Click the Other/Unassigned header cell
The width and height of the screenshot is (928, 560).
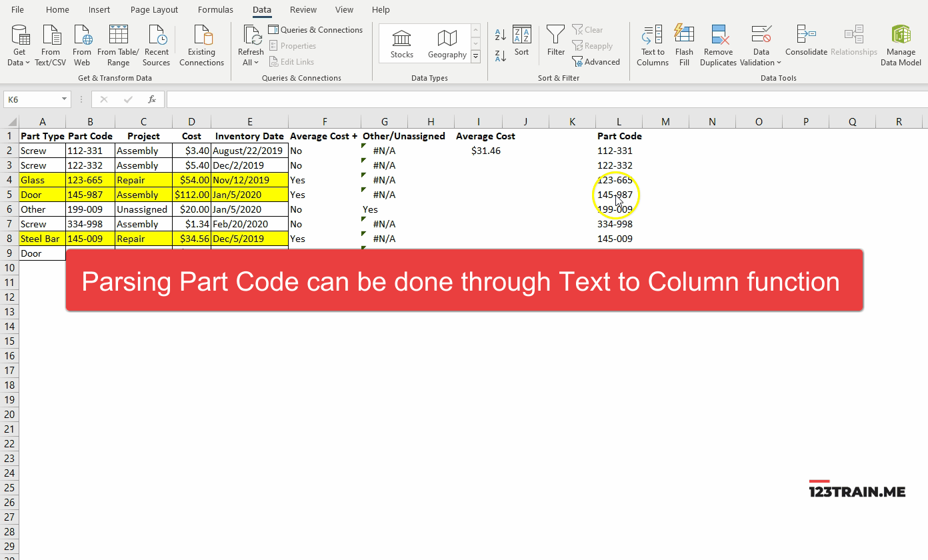click(404, 136)
